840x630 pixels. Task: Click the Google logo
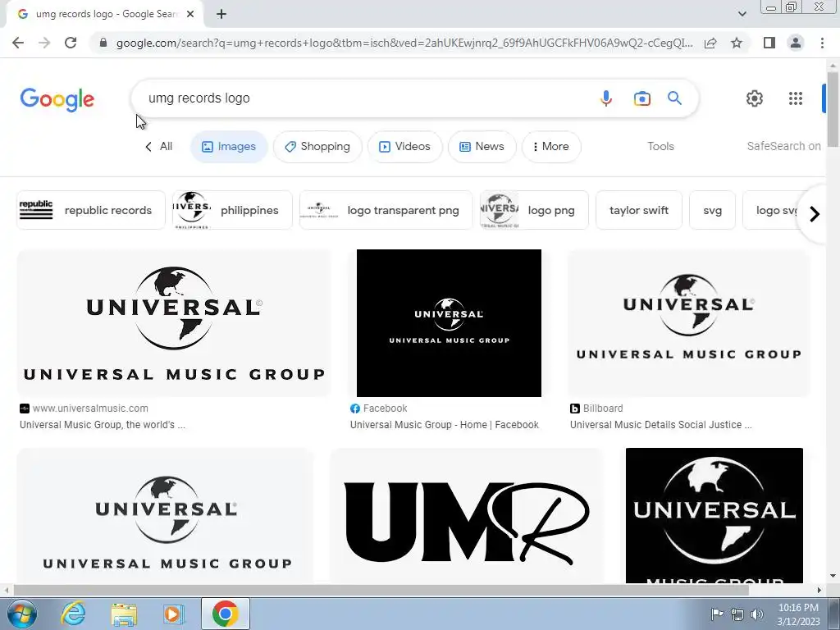57,99
